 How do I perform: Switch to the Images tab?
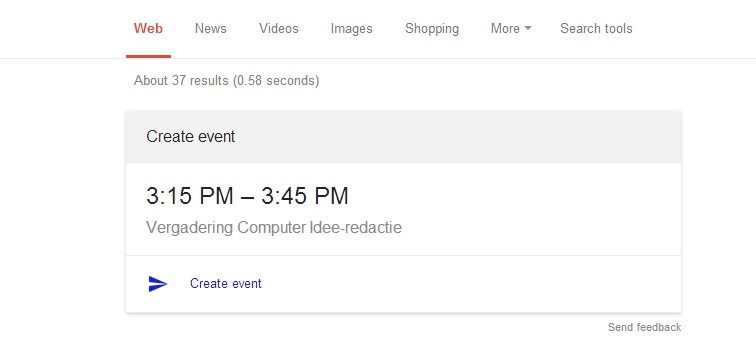click(351, 28)
